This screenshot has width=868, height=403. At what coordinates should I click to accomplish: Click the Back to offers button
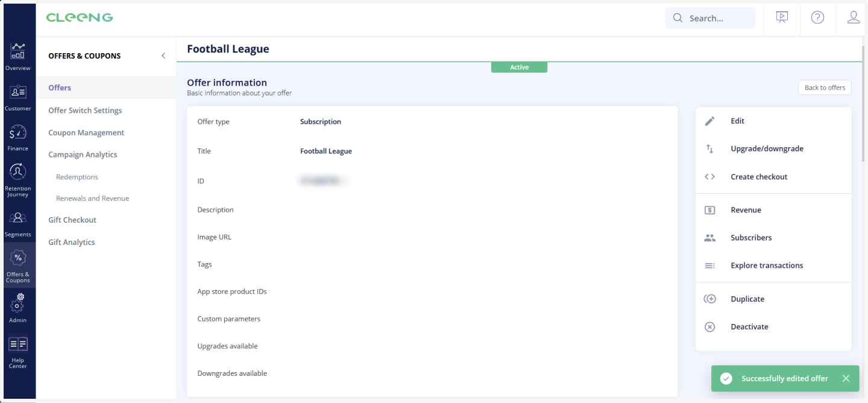coord(825,87)
